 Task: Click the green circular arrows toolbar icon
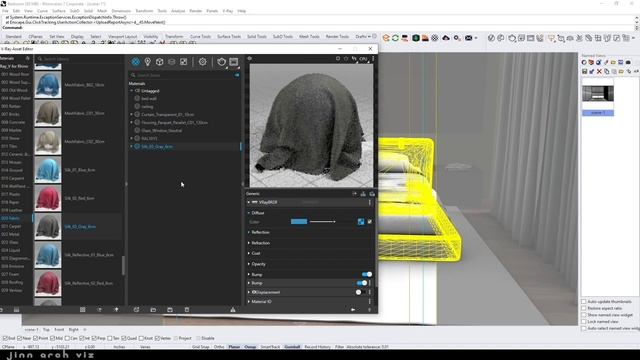click(396, 38)
